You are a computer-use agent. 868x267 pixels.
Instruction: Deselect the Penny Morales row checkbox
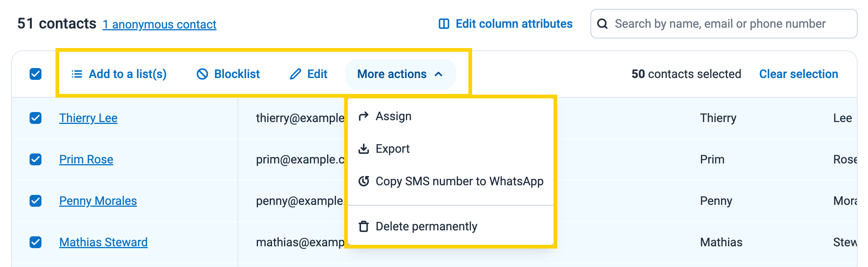pyautogui.click(x=36, y=201)
